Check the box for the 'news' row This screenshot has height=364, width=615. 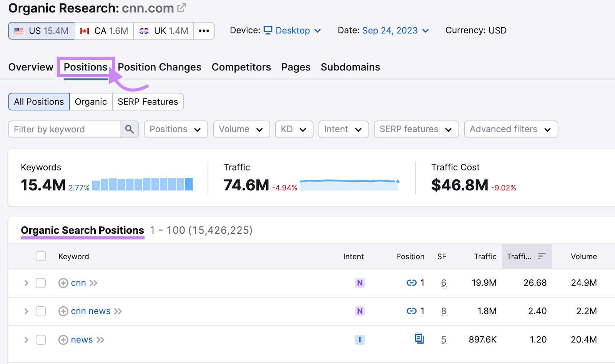coord(40,340)
